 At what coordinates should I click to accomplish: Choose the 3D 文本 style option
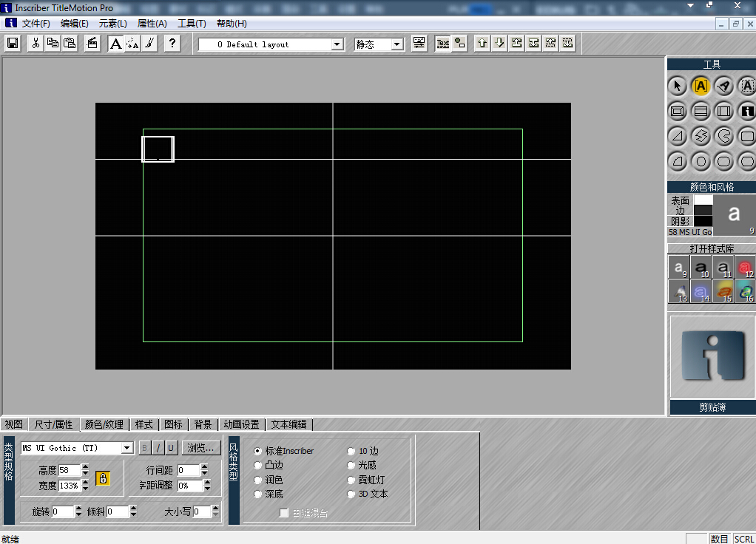(x=351, y=494)
